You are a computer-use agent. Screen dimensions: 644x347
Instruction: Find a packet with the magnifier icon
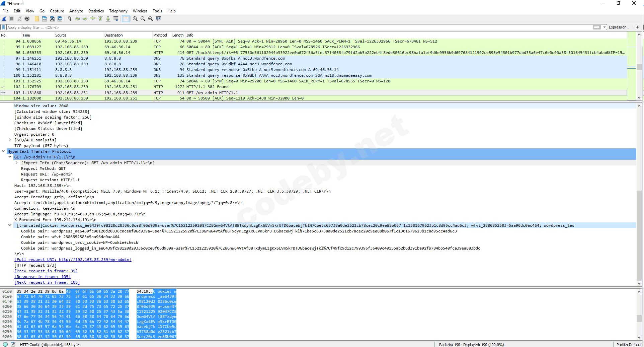tap(70, 19)
